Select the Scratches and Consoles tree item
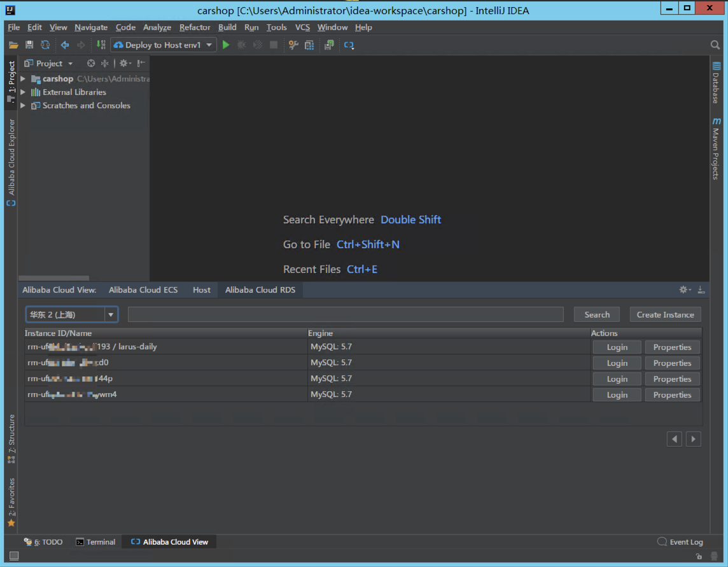 click(x=87, y=106)
